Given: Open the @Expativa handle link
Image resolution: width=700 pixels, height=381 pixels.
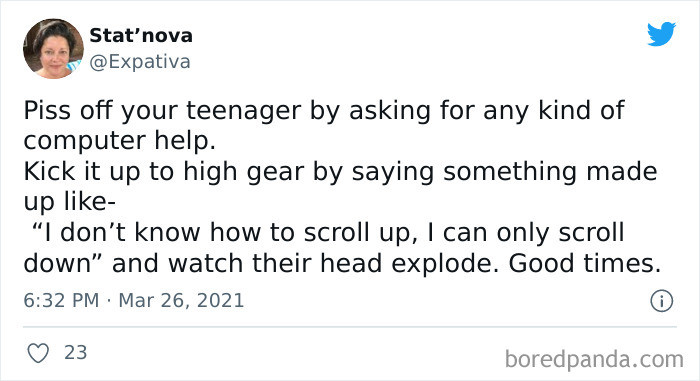Looking at the screenshot, I should [140, 62].
